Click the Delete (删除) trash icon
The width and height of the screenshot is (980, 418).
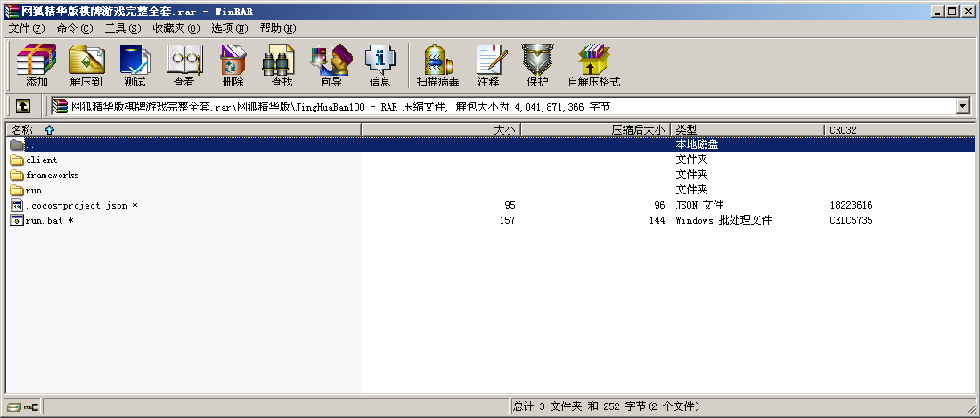point(233,65)
